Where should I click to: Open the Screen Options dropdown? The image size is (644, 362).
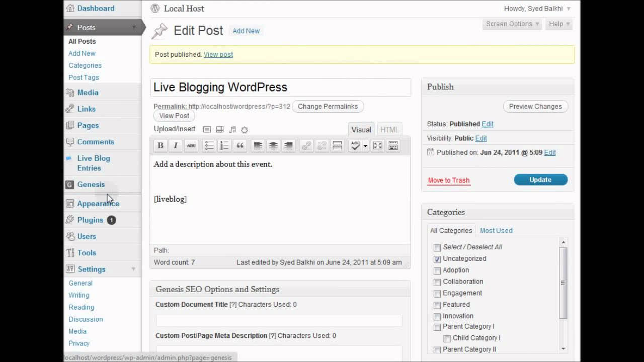pos(513,24)
